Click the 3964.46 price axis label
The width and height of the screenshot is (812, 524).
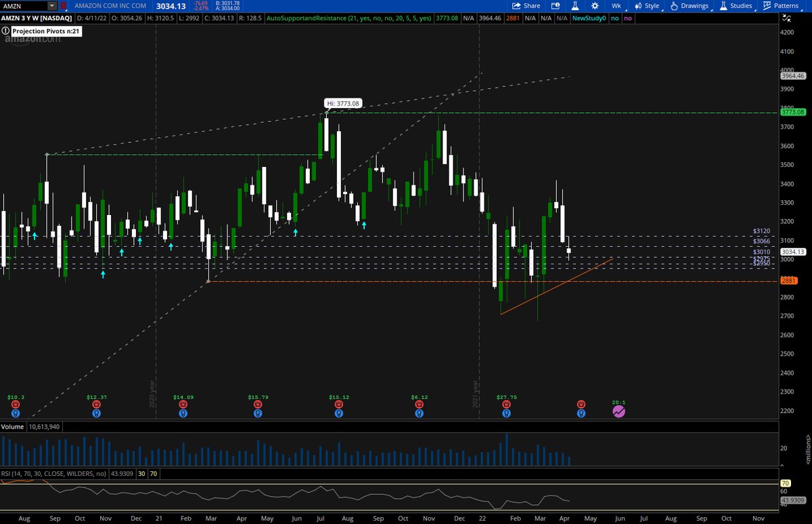pos(792,76)
